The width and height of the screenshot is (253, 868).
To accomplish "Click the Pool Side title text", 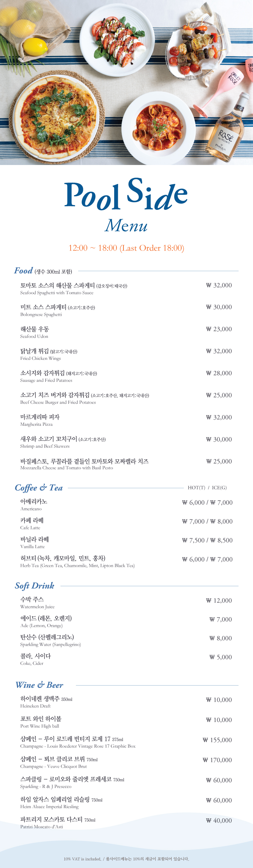I will [126, 194].
